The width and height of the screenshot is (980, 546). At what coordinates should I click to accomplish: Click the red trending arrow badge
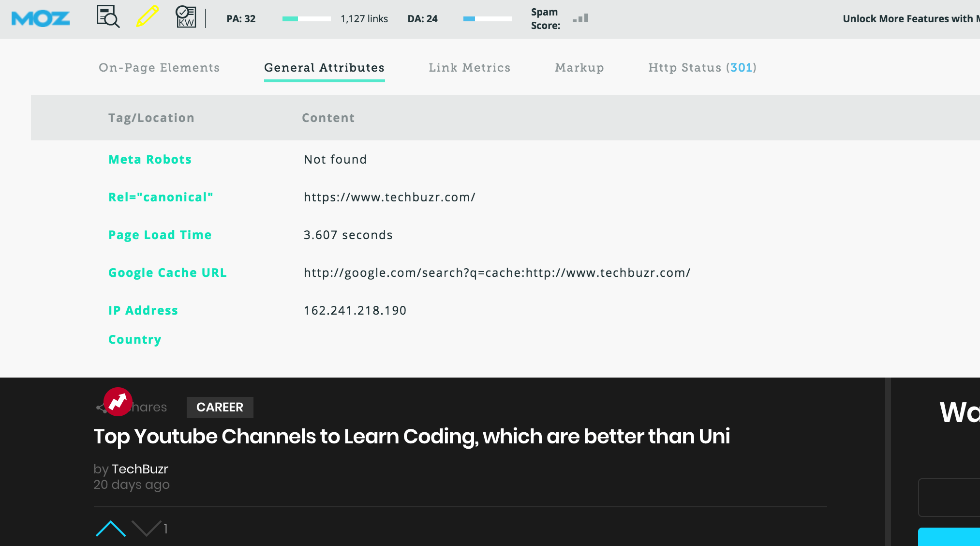coord(118,402)
